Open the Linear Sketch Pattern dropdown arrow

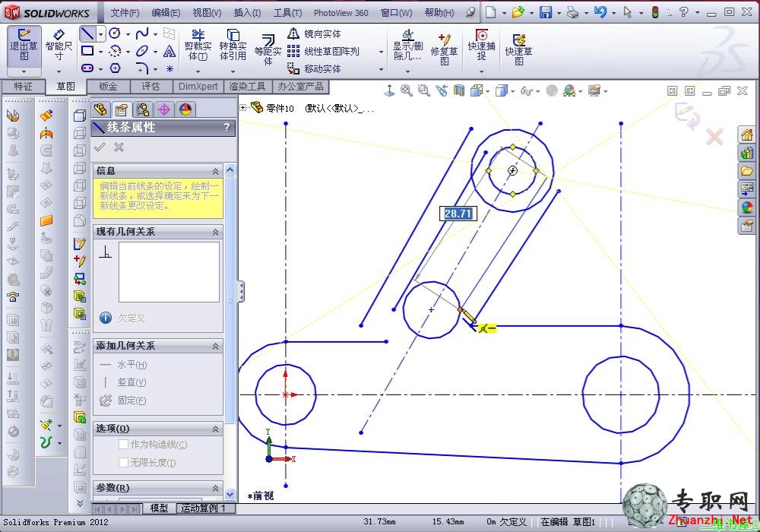pos(381,52)
